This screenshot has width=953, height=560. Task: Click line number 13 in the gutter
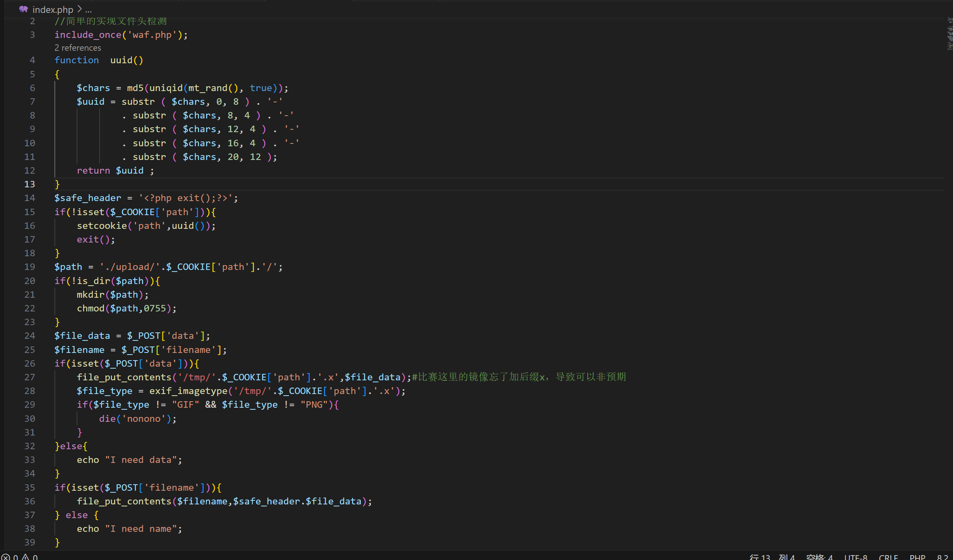click(30, 184)
